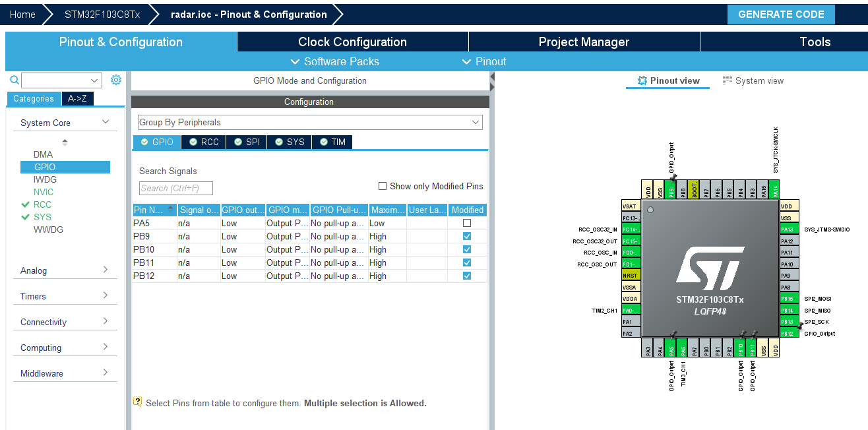The width and height of the screenshot is (868, 430).
Task: Sort table by Pin Name column header
Action: coord(154,210)
